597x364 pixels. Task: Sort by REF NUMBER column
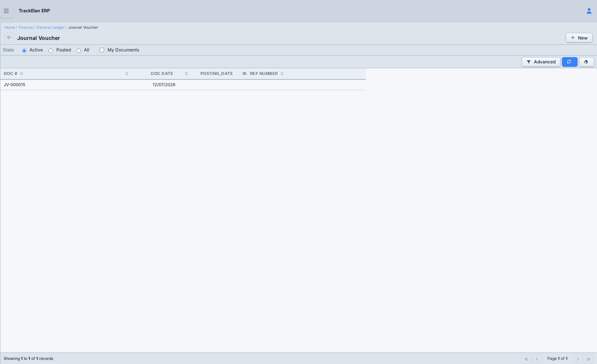click(282, 73)
